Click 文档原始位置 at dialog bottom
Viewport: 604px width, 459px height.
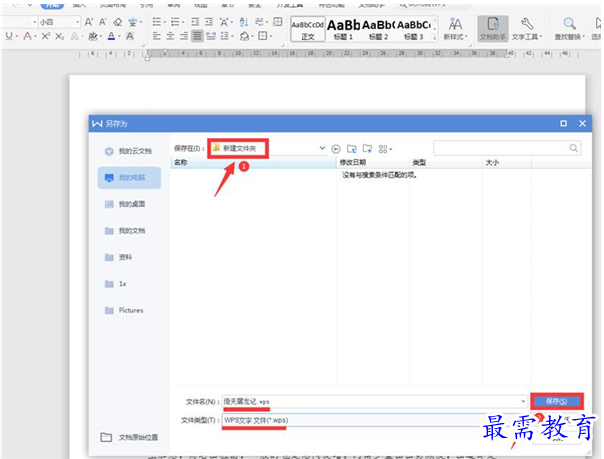point(129,437)
